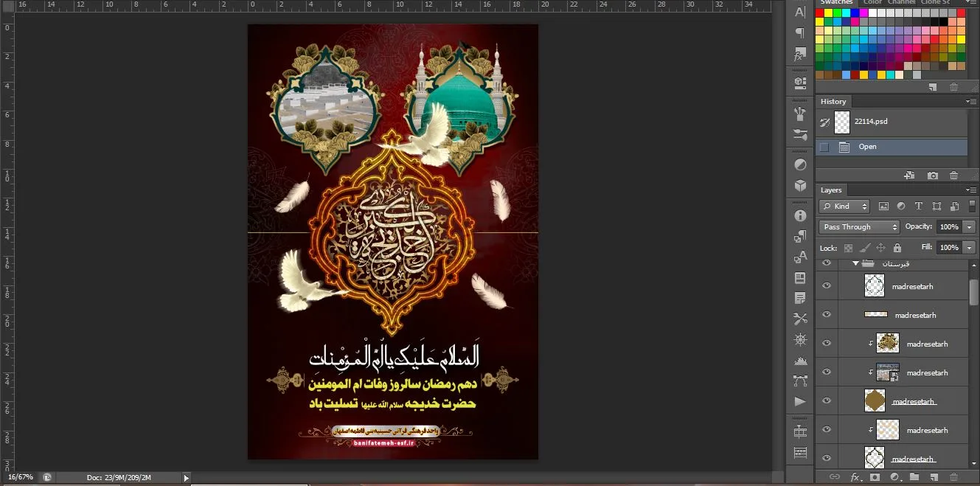Open the Layers panel options menu
The image size is (980, 486).
970,190
